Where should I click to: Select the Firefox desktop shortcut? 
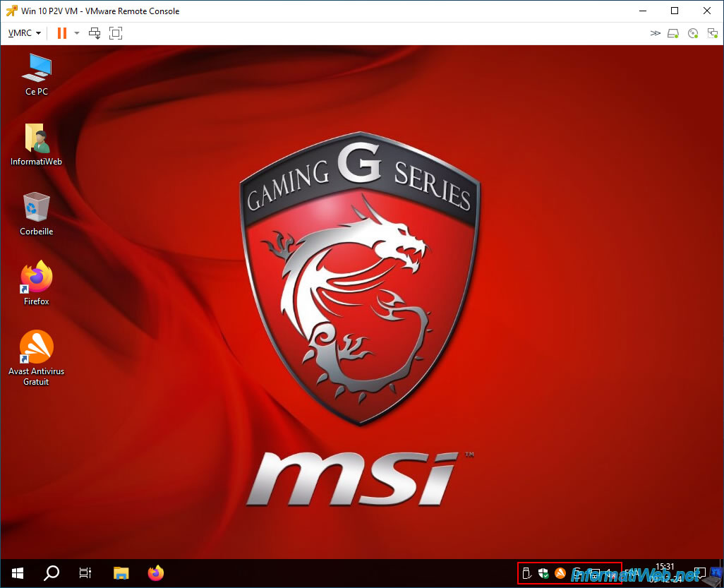coord(37,283)
